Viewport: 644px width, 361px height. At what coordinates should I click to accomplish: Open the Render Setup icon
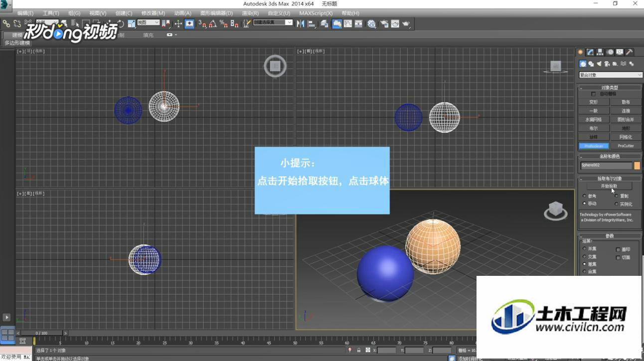384,23
